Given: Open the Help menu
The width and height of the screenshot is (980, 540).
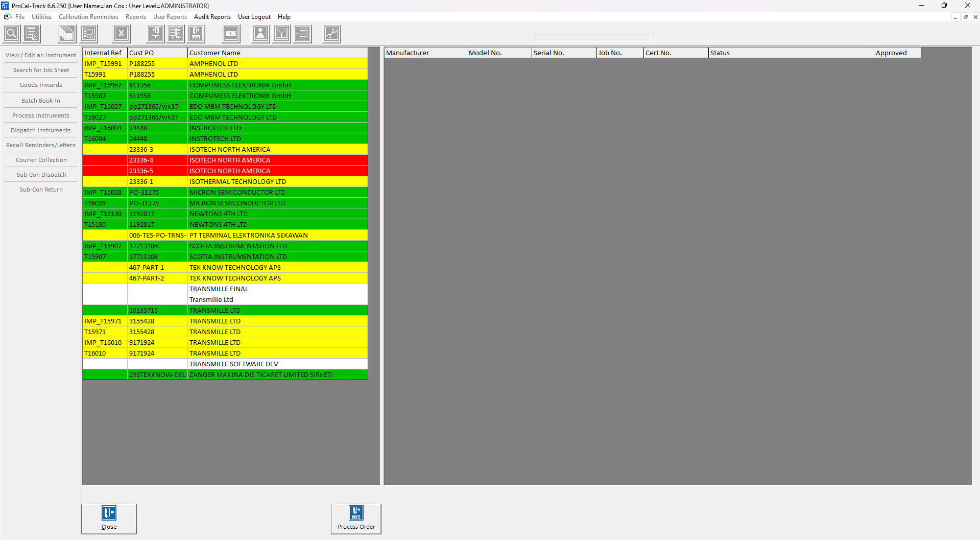Looking at the screenshot, I should pos(284,17).
